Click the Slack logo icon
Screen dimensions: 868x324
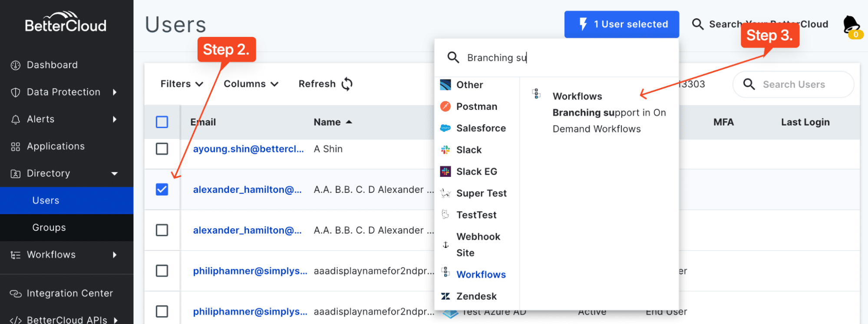446,150
